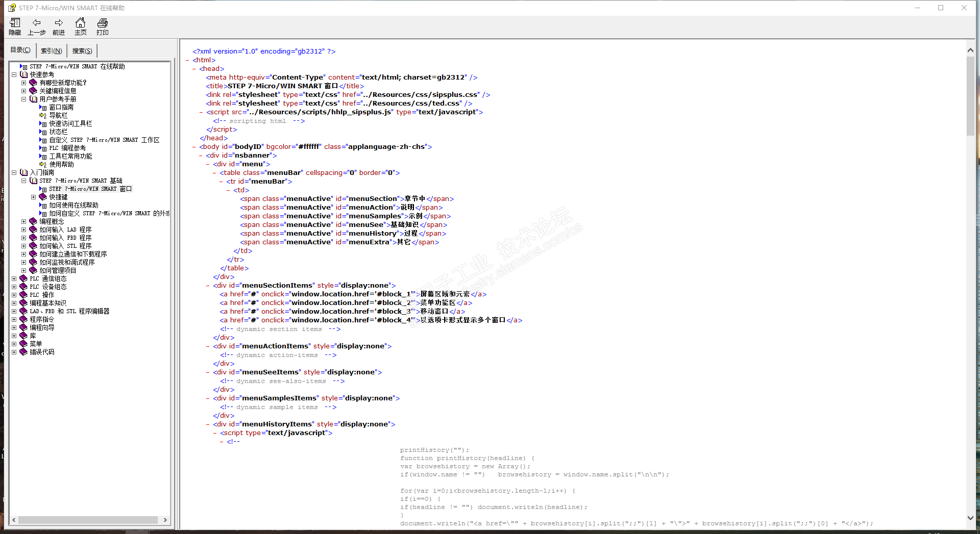Click the 章节中 span text in the XML
This screenshot has height=534, width=980.
pos(415,199)
